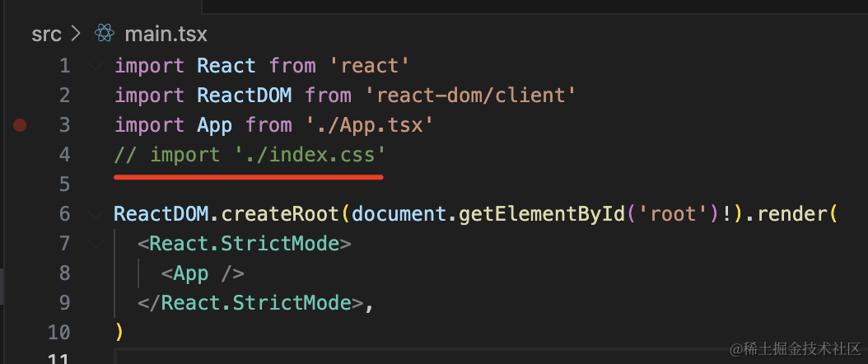Collapse the fold arrow on line 7

pyautogui.click(x=96, y=244)
